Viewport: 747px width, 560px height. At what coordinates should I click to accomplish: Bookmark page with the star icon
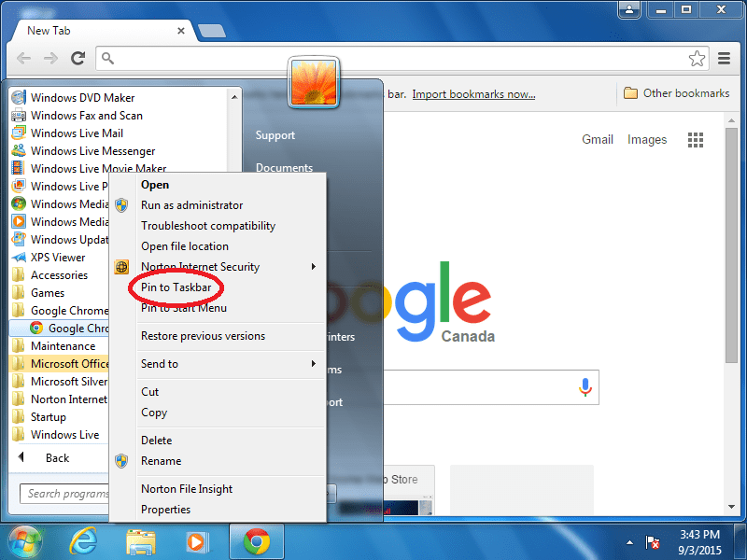click(x=697, y=58)
